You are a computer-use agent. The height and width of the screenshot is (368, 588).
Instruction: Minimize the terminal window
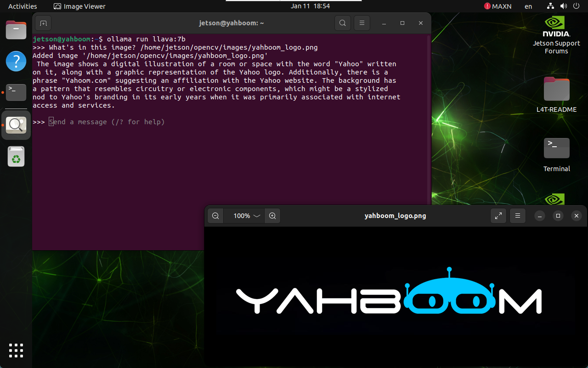pyautogui.click(x=384, y=23)
